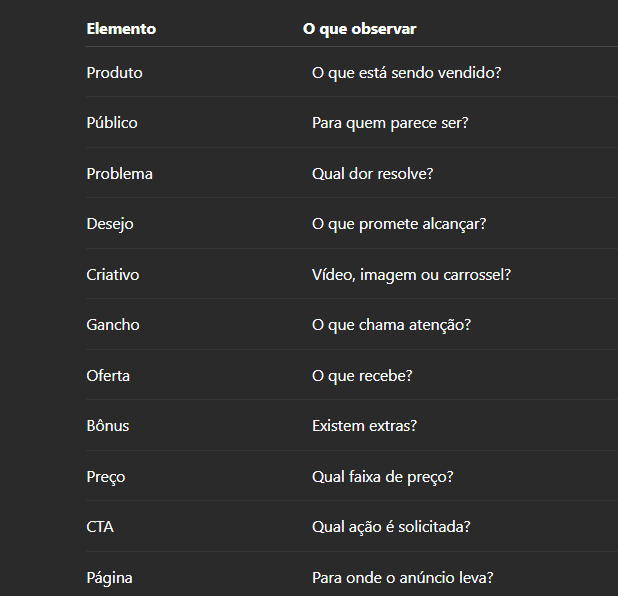618x596 pixels.
Task: Select the Produto table cell
Action: 114,73
